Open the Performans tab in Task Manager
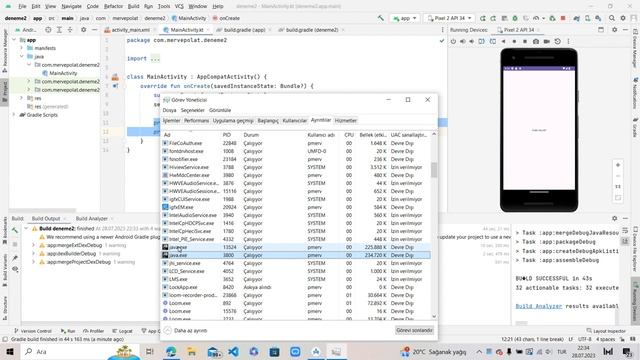Image resolution: width=640 pixels, height=360 pixels. (196, 121)
